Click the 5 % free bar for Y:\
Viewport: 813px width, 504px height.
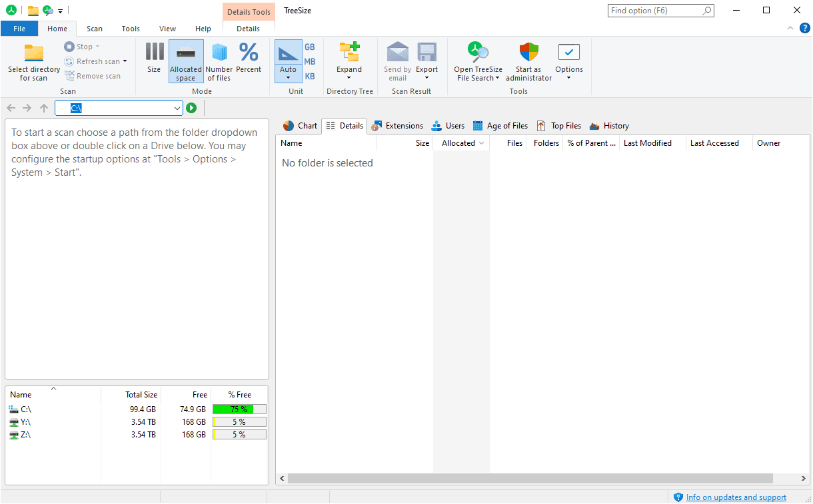[239, 422]
